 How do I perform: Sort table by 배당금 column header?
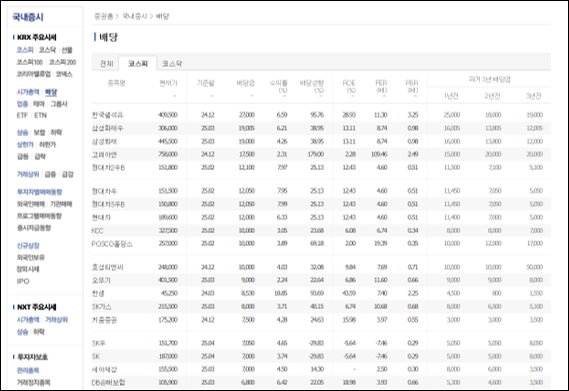pyautogui.click(x=246, y=83)
